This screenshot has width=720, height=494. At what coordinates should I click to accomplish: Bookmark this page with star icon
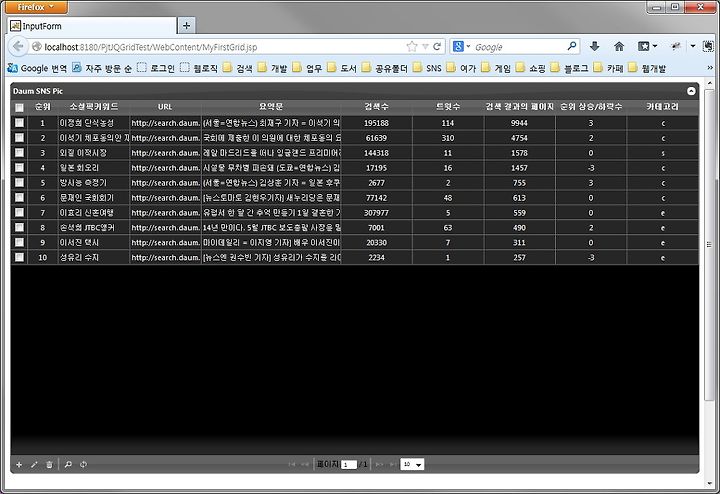pyautogui.click(x=412, y=46)
